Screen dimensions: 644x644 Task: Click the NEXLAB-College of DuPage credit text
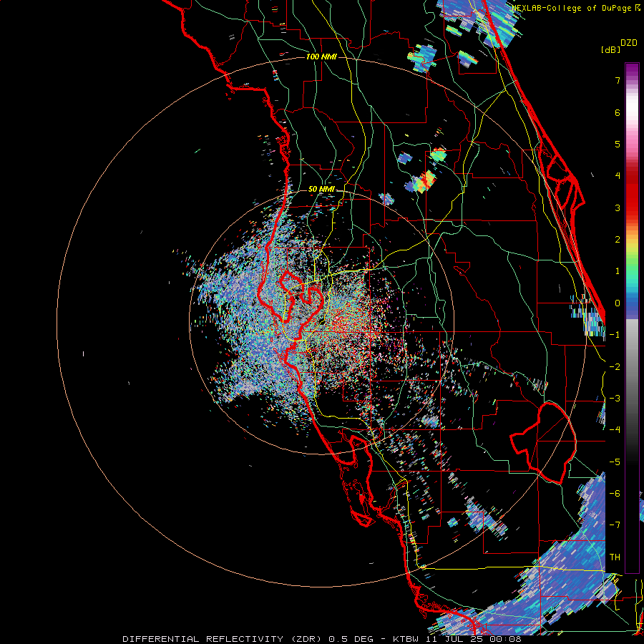pos(572,8)
